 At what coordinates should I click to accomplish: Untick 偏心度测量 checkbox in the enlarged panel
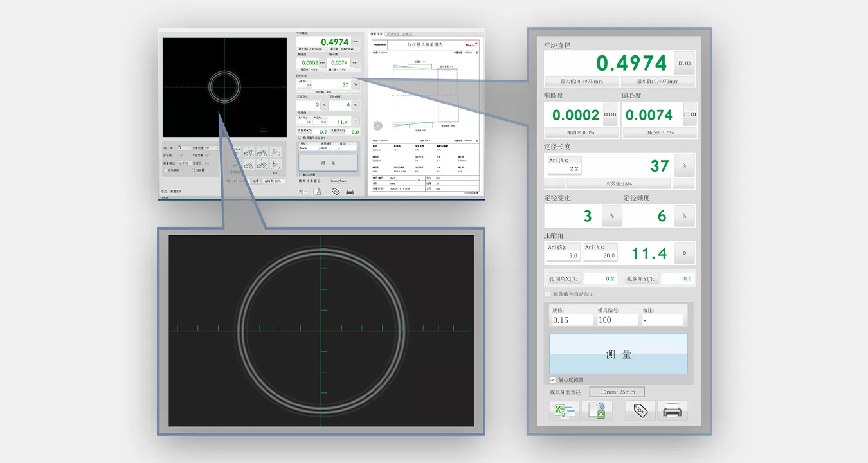[x=552, y=380]
